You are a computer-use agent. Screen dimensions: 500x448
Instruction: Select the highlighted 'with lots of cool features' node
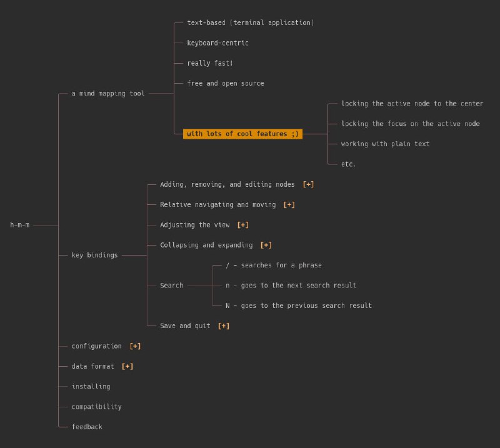[242, 134]
